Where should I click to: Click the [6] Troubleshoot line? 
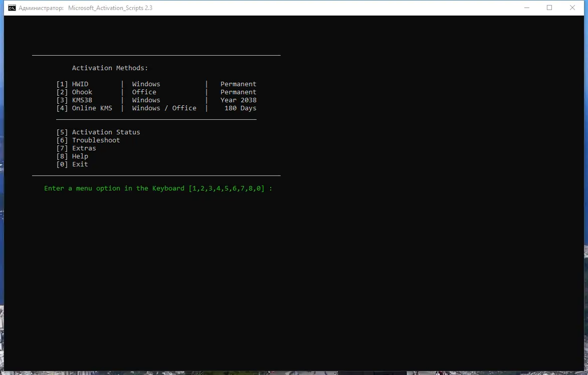(x=88, y=140)
